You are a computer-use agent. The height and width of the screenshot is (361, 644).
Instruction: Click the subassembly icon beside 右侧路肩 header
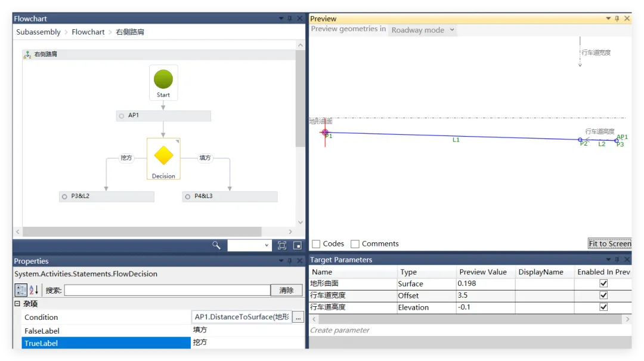click(27, 54)
